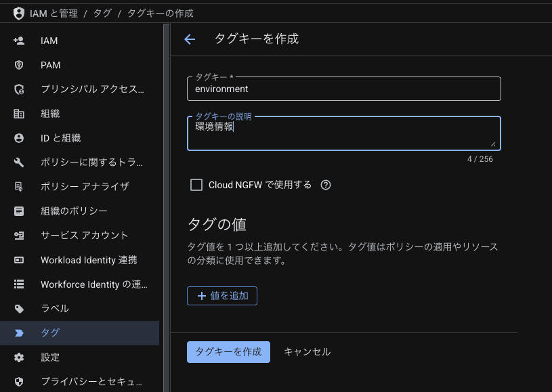Click the タグの値 heading text
This screenshot has height=392, width=552.
pyautogui.click(x=217, y=225)
